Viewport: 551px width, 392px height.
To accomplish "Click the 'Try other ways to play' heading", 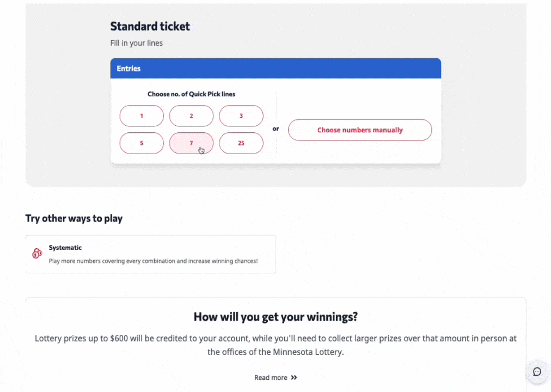I will click(74, 218).
